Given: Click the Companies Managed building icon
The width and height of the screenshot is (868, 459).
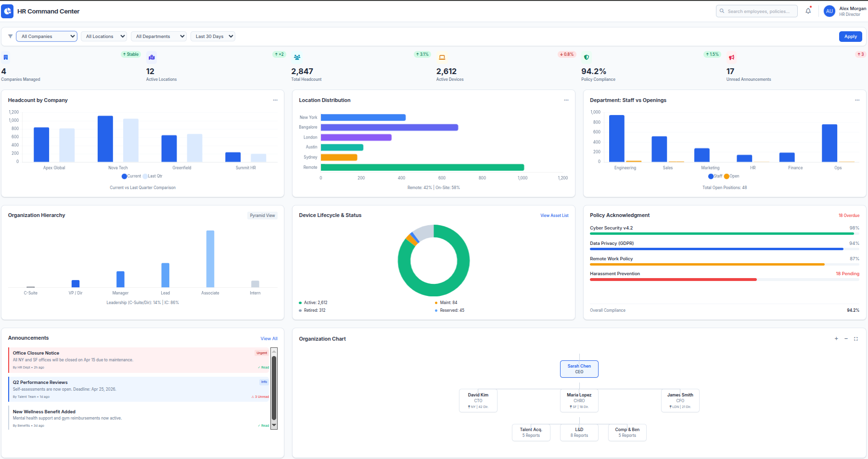Looking at the screenshot, I should (x=6, y=57).
